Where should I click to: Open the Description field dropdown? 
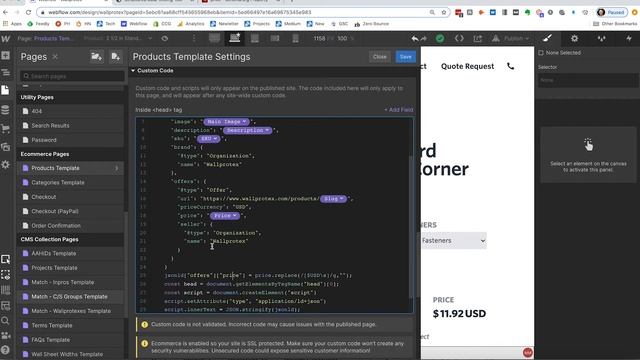click(247, 130)
